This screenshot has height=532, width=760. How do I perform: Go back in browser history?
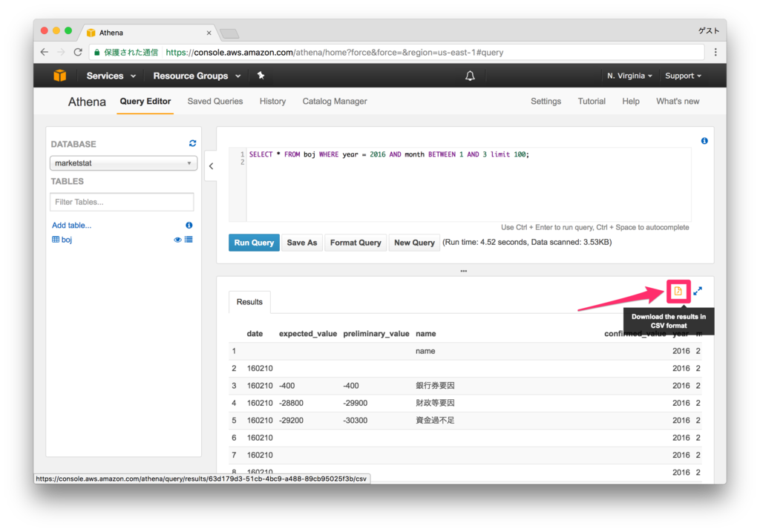[x=45, y=53]
